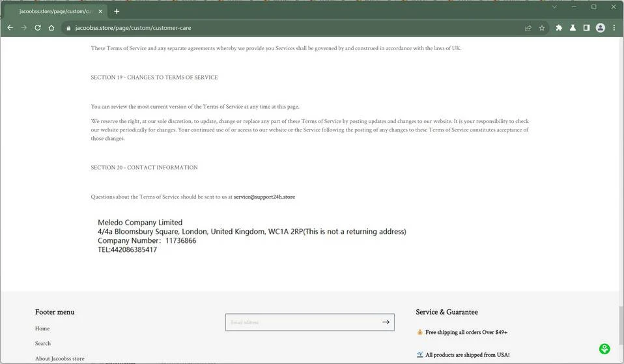The width and height of the screenshot is (624, 364).
Task: Share this page via the share icon
Action: [x=528, y=28]
